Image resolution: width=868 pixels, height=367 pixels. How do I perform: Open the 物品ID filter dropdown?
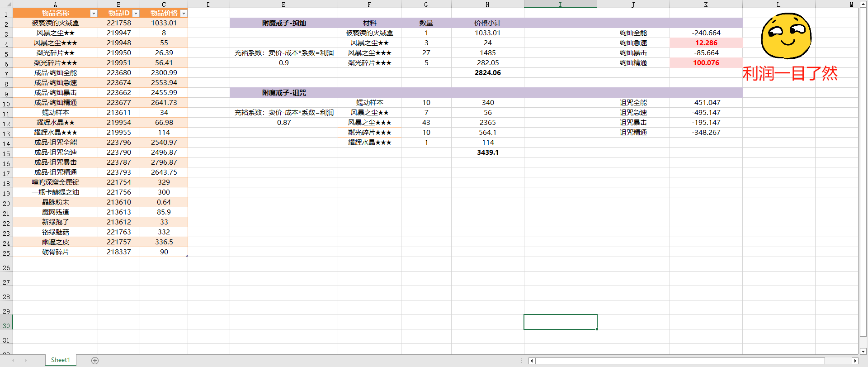[135, 14]
